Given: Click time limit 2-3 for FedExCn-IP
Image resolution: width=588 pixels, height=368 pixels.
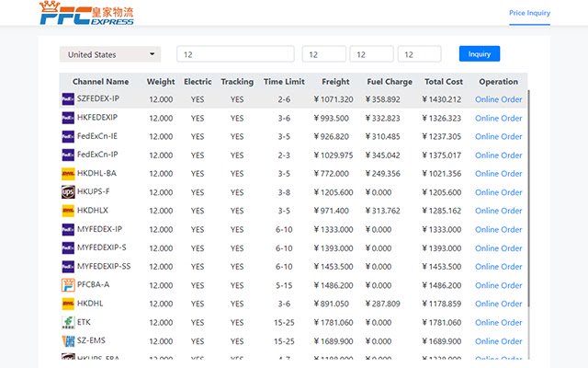Looking at the screenshot, I should coord(284,155).
